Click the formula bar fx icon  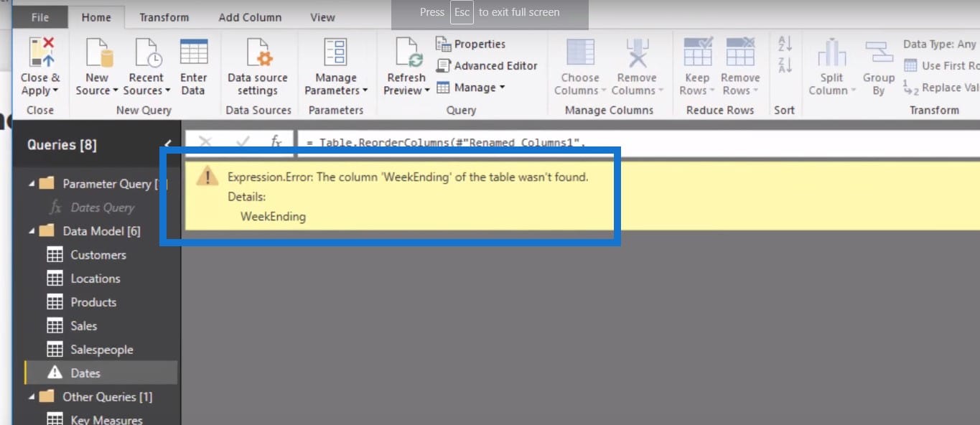[276, 142]
